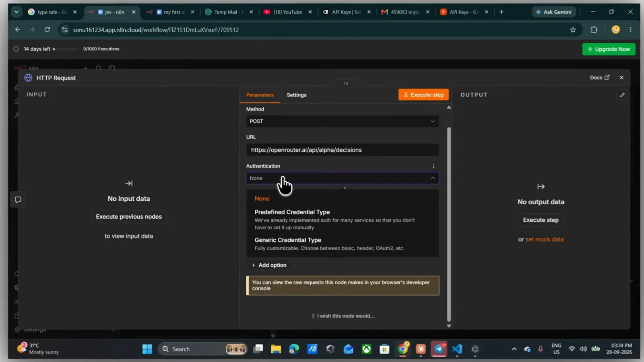Viewport: 644px width, 362px height.
Task: Choose Generic Credential Type option
Action: (x=342, y=244)
